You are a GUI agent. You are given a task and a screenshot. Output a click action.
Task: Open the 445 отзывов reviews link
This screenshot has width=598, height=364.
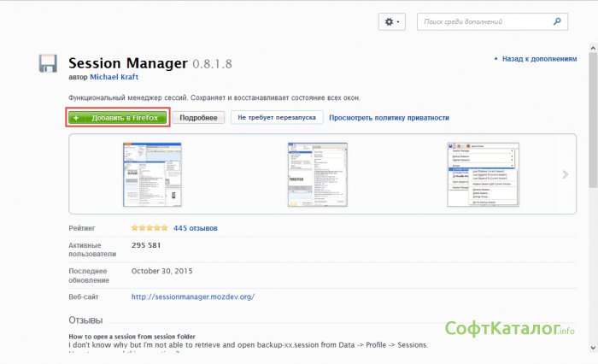coord(195,228)
